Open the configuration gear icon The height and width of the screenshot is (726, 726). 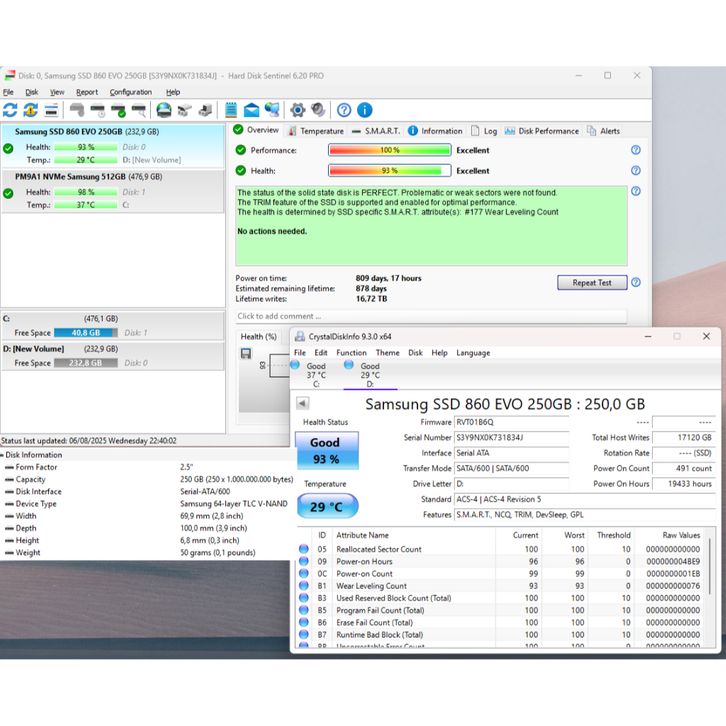(297, 110)
